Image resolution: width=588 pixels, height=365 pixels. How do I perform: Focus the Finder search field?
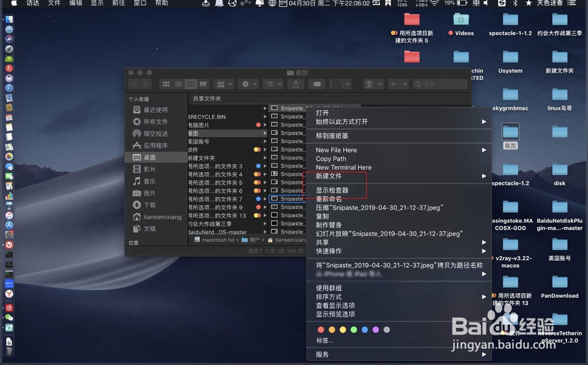[x=440, y=84]
